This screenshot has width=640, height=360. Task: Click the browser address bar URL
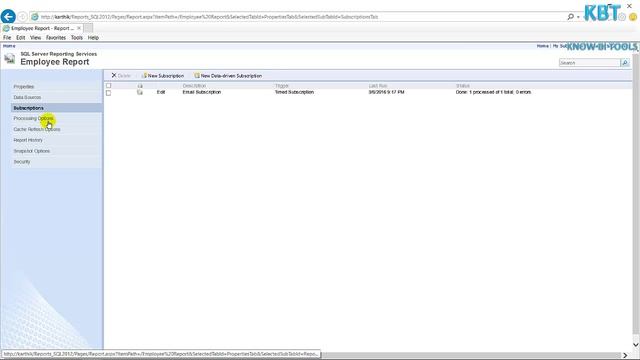point(209,17)
